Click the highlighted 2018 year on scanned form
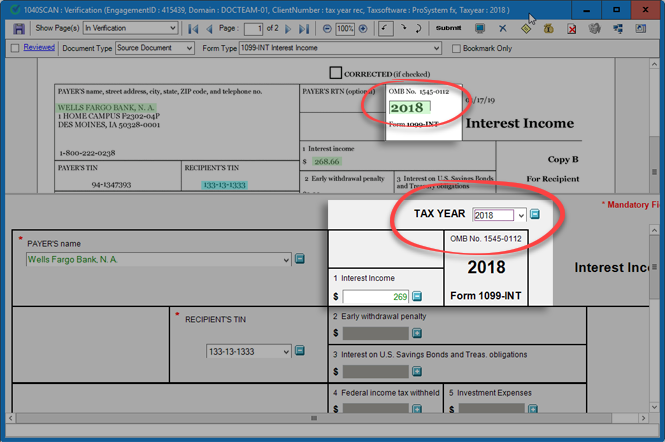 tap(409, 108)
